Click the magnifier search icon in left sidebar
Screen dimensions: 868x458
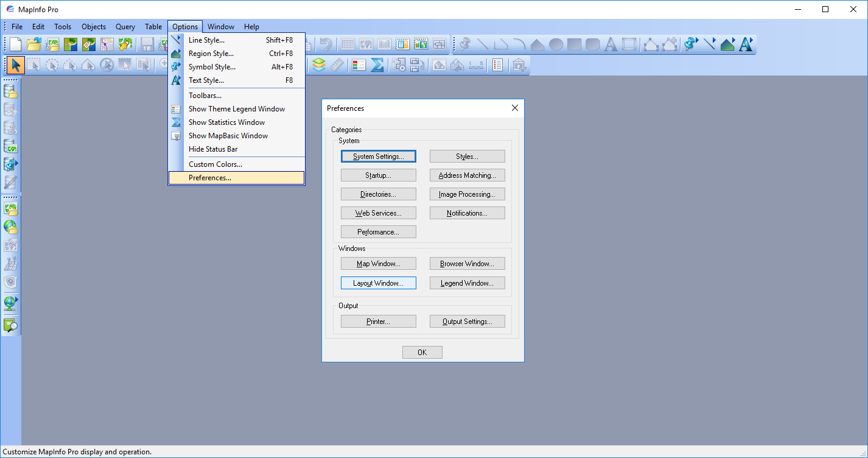click(10, 326)
